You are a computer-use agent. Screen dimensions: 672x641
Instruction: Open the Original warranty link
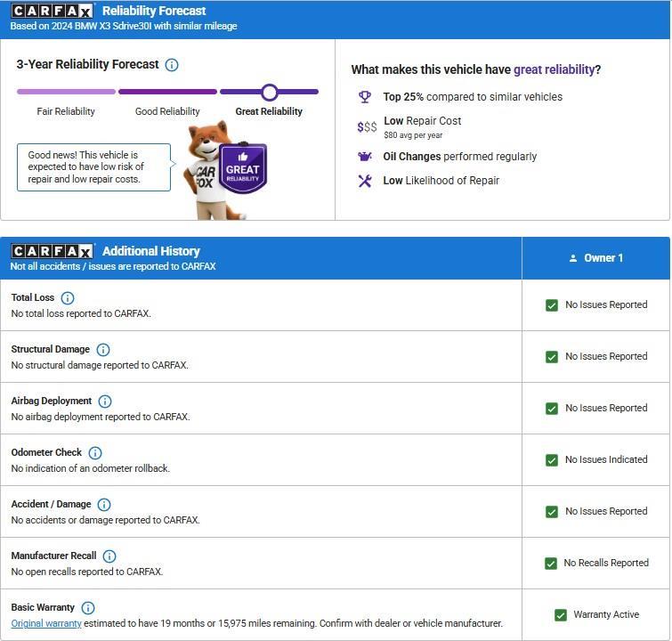(46, 623)
